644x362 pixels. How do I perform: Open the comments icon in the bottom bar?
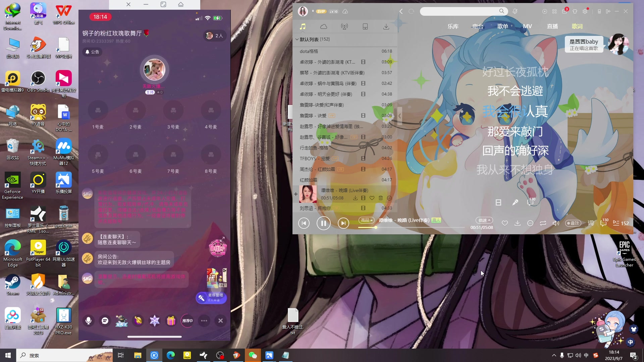603,223
